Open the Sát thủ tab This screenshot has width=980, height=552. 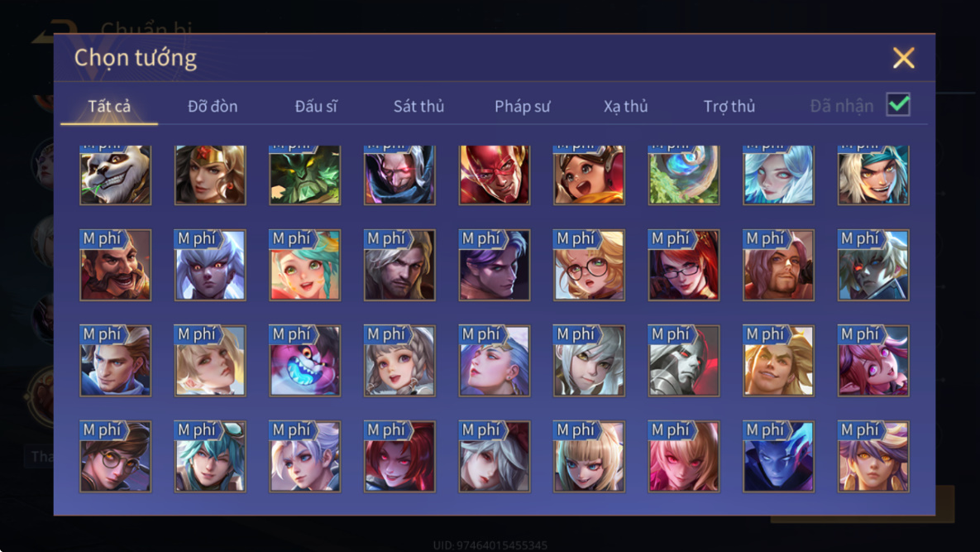pos(418,106)
